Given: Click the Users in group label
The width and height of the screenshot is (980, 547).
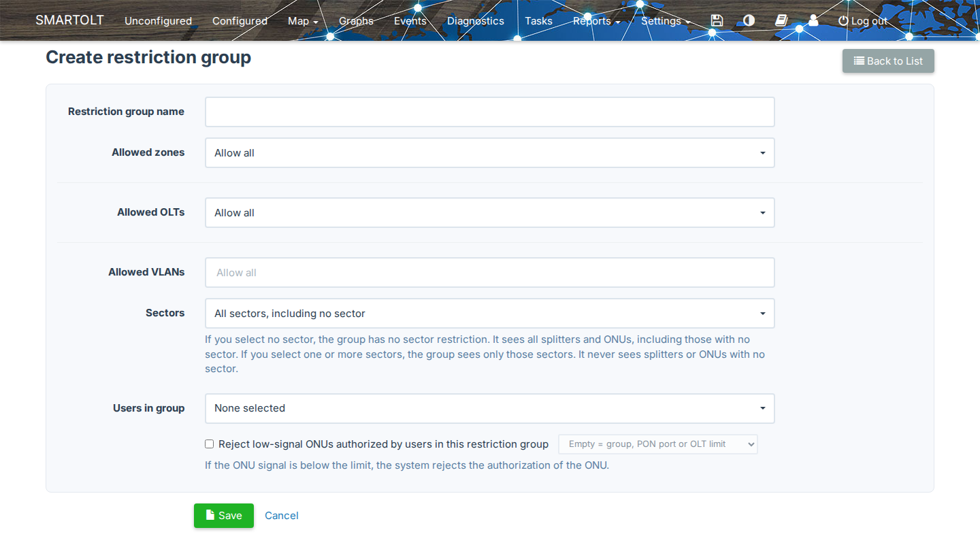Looking at the screenshot, I should coord(149,408).
